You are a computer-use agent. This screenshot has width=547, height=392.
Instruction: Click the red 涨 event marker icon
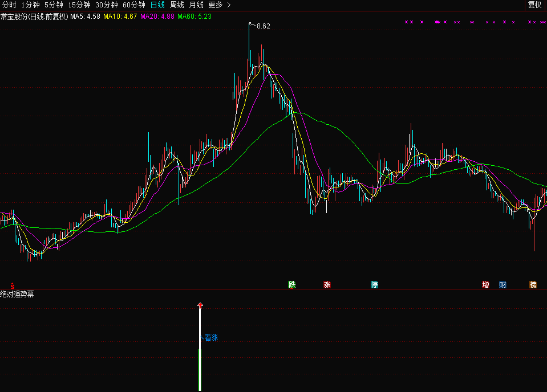point(327,284)
